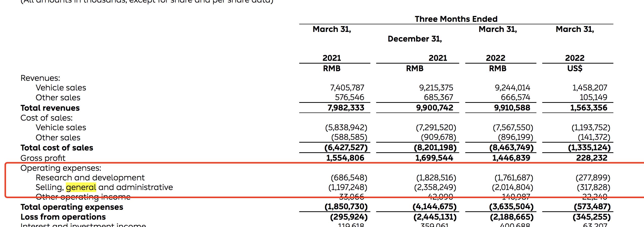
Task: Click vehicle sales value 7,405,787
Action: [347, 88]
